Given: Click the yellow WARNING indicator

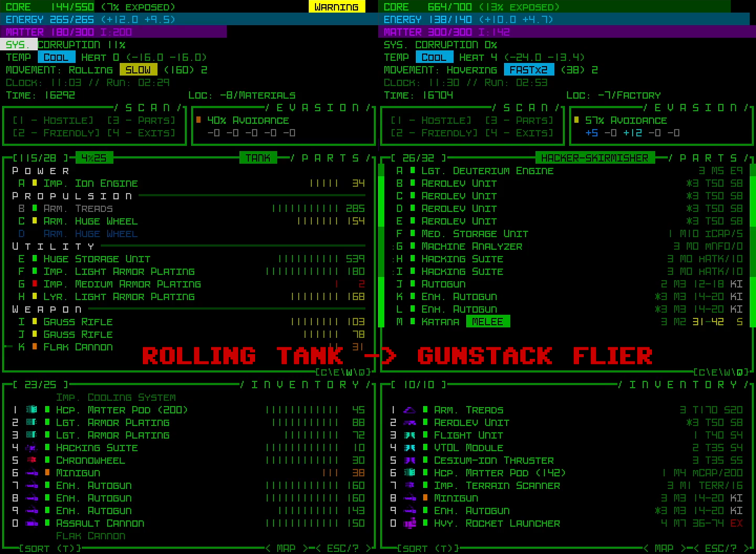Looking at the screenshot, I should coord(336,7).
